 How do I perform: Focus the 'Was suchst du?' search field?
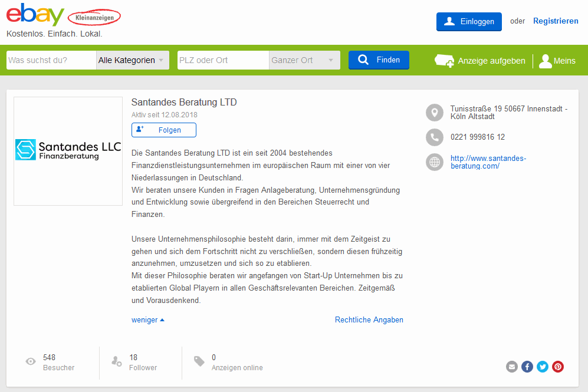[51, 60]
